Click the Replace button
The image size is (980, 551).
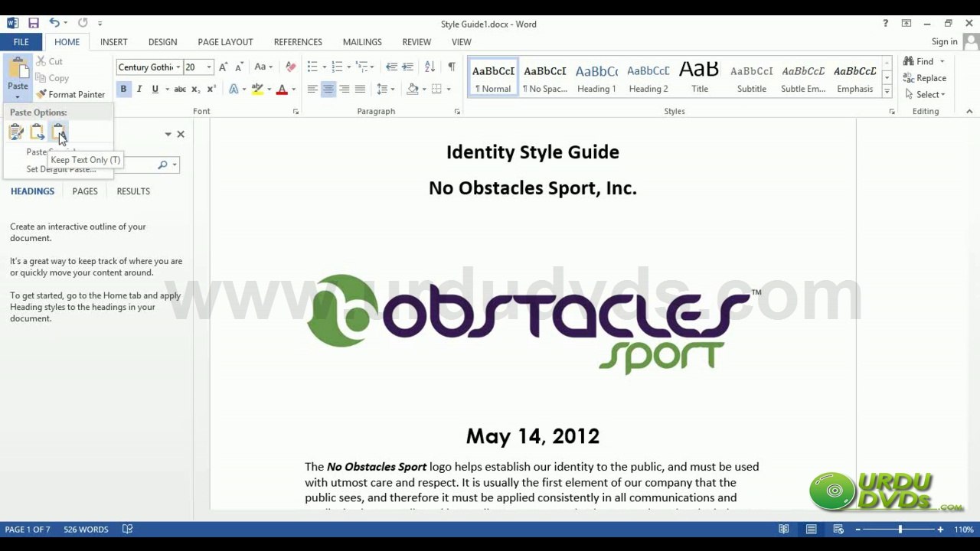925,78
